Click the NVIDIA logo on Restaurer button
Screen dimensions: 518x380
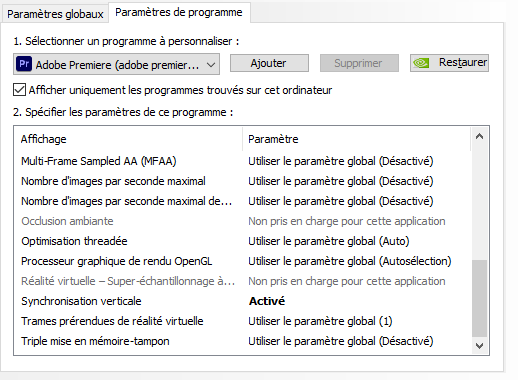(x=421, y=63)
